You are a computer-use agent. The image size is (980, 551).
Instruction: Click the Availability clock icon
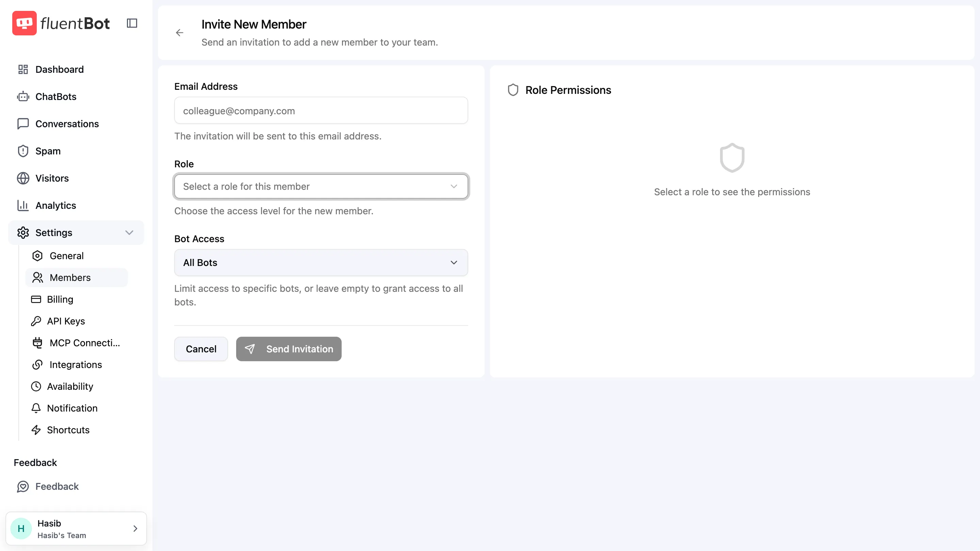point(36,386)
